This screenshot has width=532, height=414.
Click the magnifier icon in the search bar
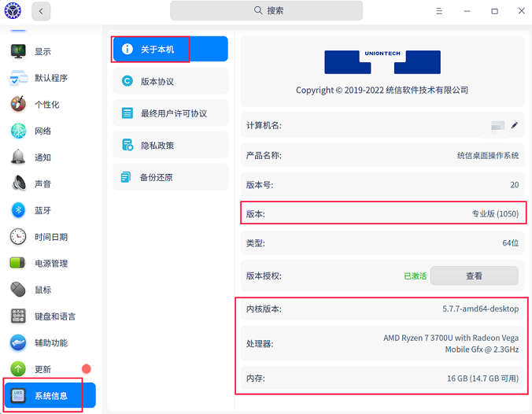(258, 10)
